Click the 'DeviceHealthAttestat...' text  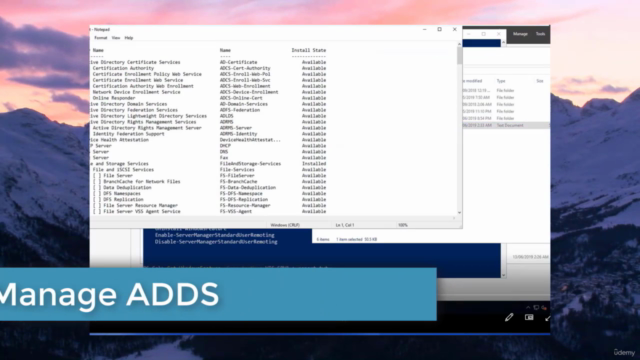[250, 140]
